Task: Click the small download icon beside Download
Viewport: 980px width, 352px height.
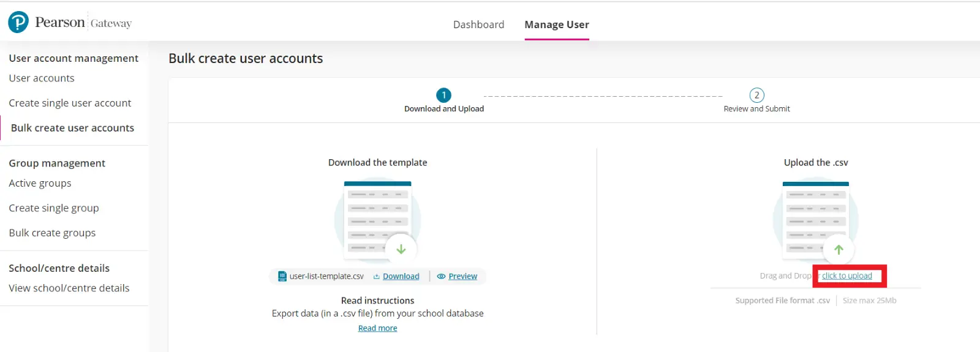Action: 377,277
